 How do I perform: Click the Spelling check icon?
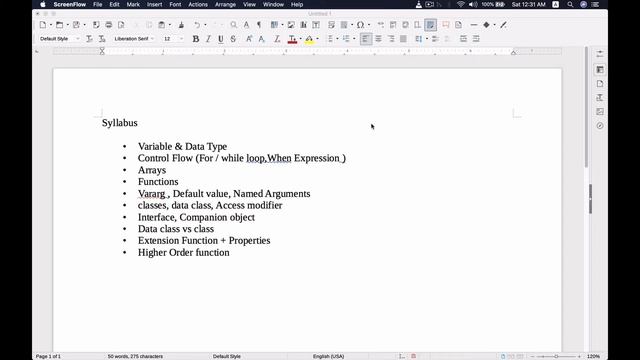(247, 25)
